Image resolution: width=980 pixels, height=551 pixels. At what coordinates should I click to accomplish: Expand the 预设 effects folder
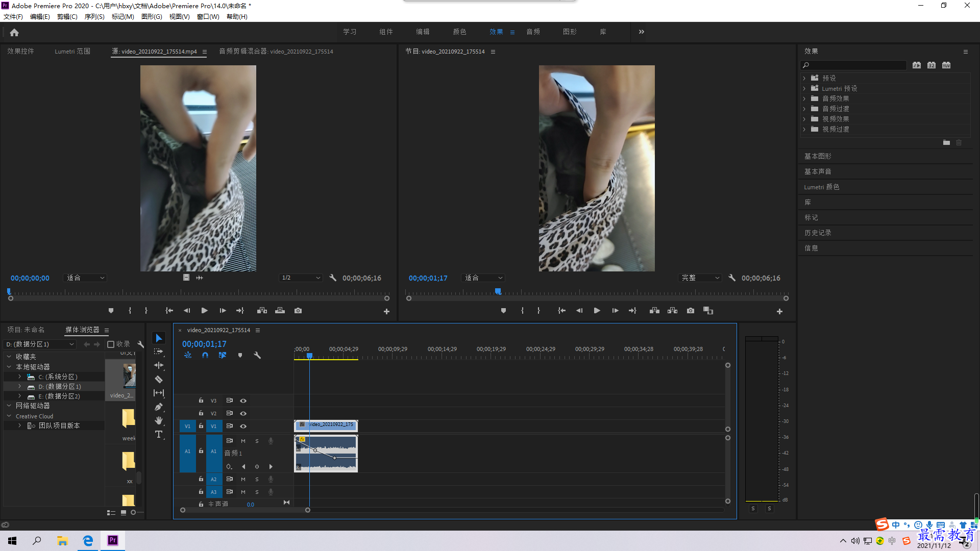coord(804,78)
